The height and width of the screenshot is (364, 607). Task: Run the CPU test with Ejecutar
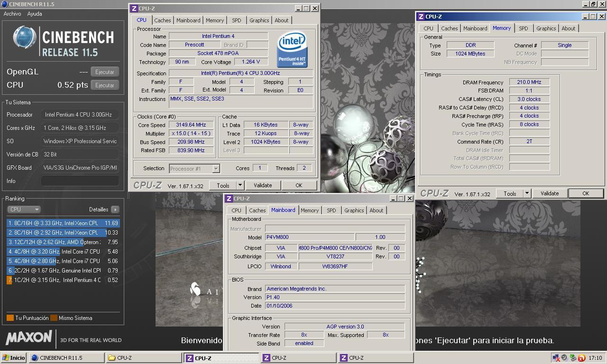(105, 85)
